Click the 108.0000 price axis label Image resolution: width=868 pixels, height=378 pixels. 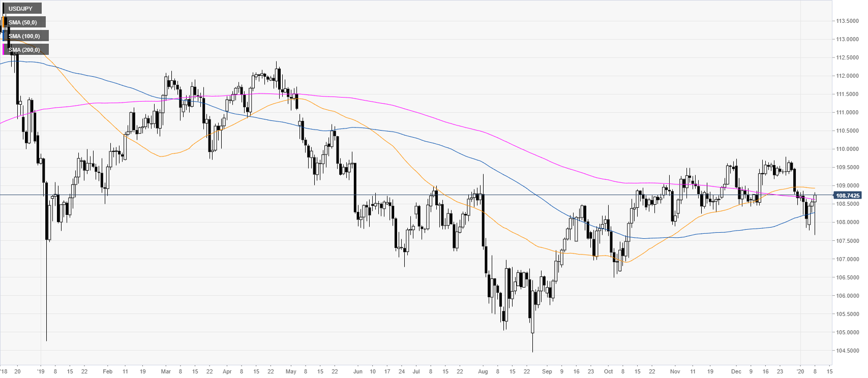tap(847, 223)
